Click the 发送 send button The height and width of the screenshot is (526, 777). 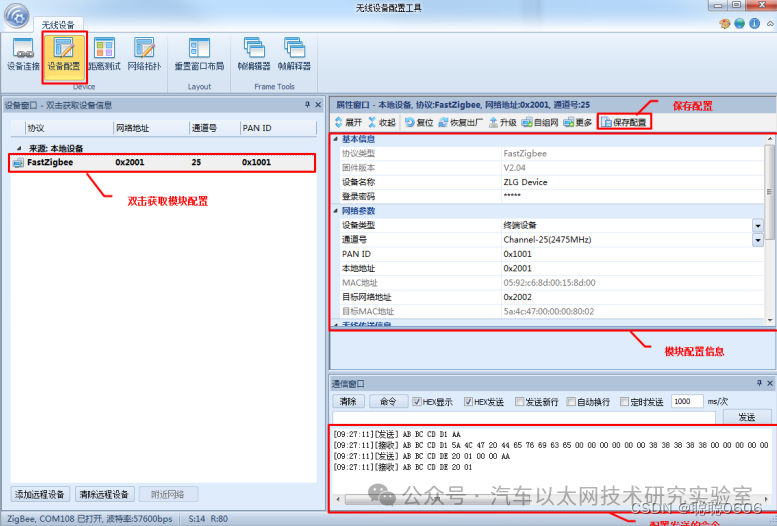(x=747, y=417)
